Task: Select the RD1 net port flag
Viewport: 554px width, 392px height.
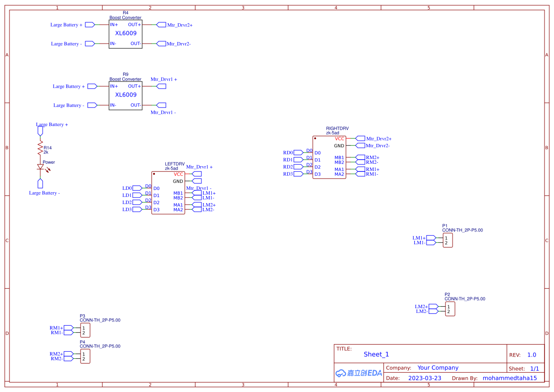Action: pyautogui.click(x=298, y=160)
